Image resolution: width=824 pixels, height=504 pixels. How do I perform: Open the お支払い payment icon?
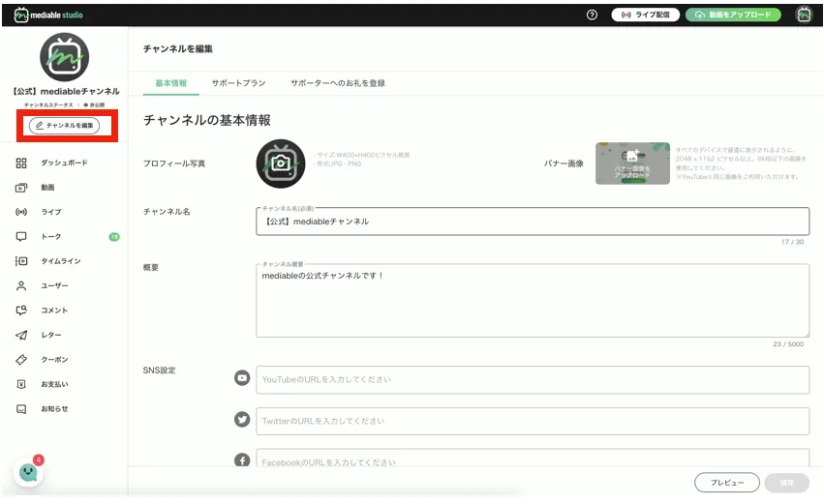[x=21, y=384]
